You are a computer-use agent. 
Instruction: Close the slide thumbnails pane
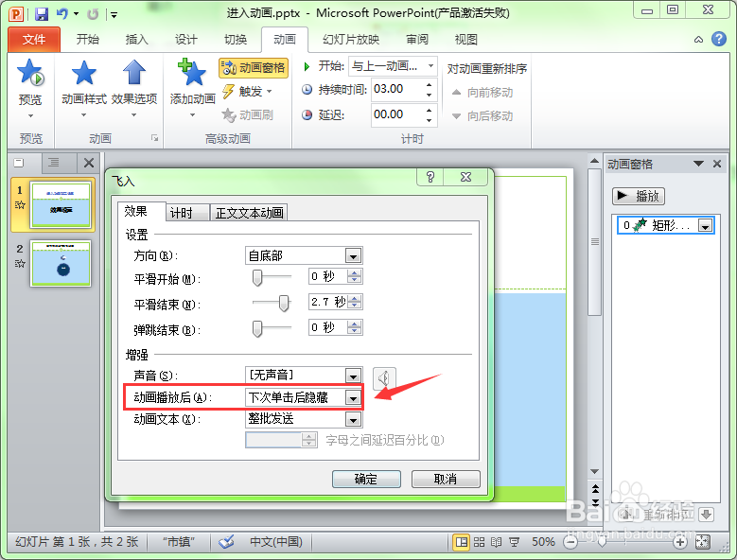pos(88,163)
